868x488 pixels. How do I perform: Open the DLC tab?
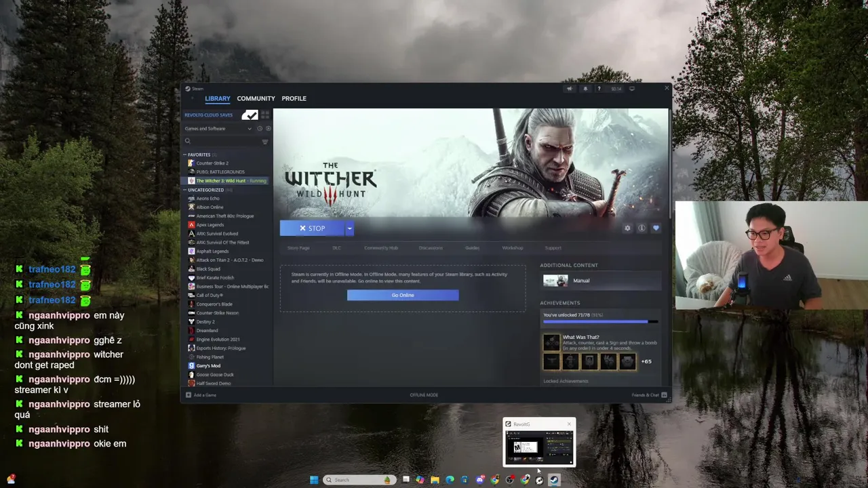pyautogui.click(x=336, y=248)
